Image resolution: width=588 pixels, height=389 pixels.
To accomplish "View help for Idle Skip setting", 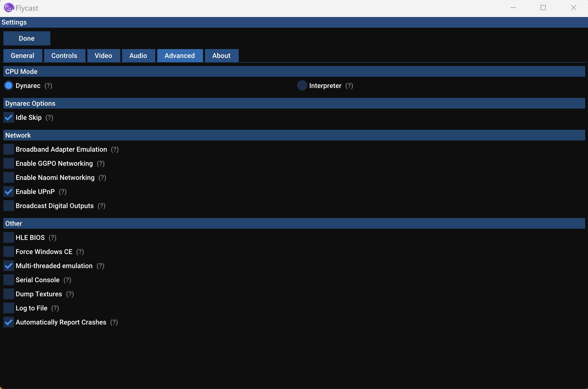I will [49, 118].
